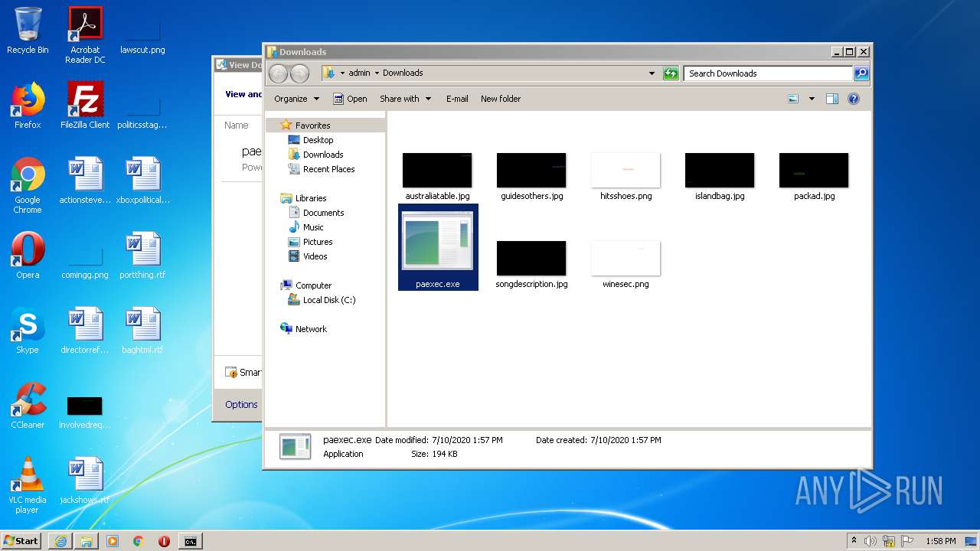The image size is (980, 551).
Task: Open command prompt taskbar button
Action: point(190,541)
